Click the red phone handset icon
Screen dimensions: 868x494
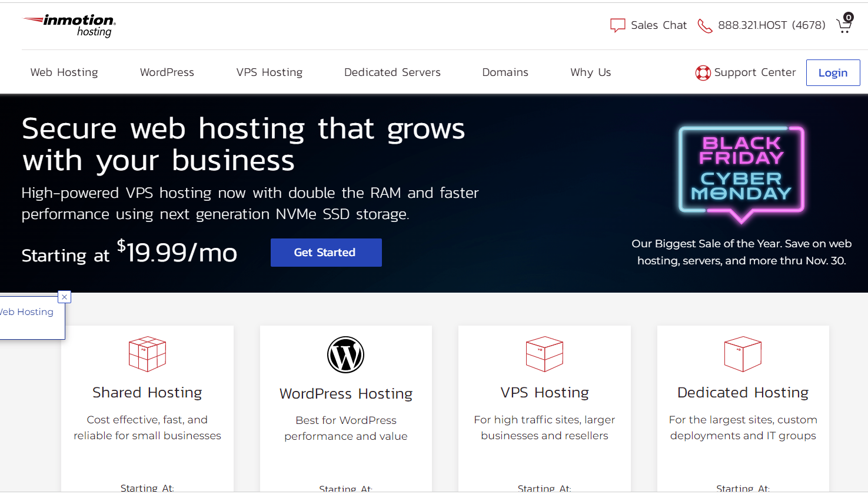[x=704, y=26]
